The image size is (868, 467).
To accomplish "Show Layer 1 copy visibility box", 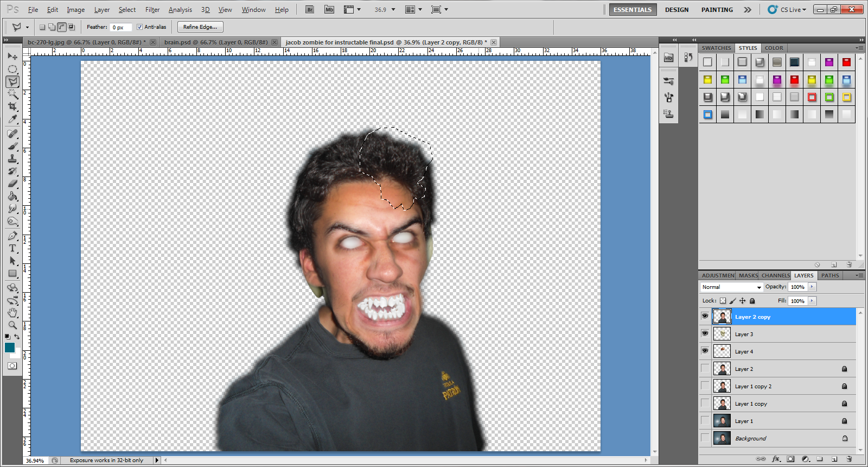I will tap(705, 403).
